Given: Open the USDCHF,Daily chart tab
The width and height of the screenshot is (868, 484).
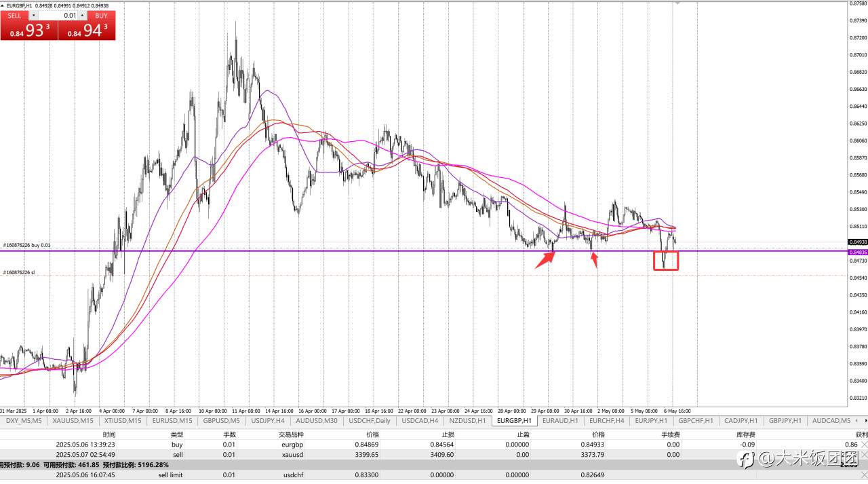Looking at the screenshot, I should [x=370, y=421].
